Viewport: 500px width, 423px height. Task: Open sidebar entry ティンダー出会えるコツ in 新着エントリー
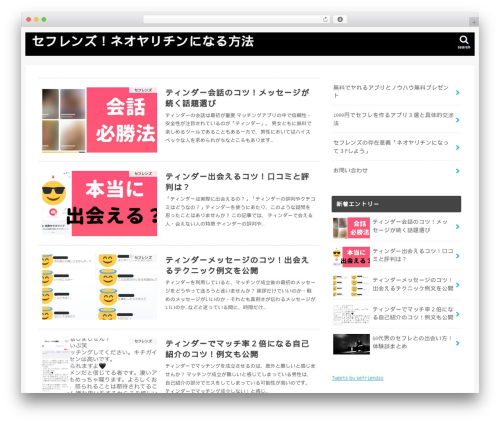coord(413,255)
